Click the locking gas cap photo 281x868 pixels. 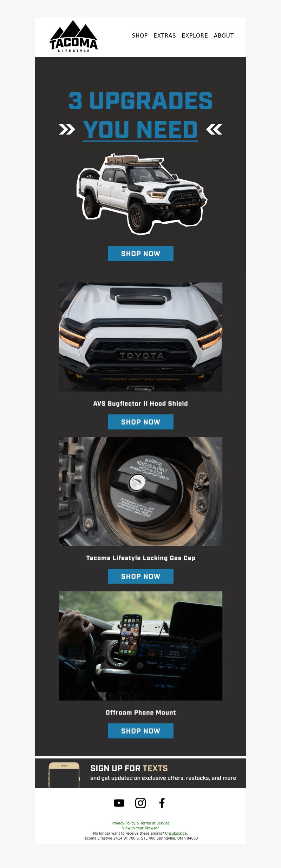coord(140,491)
